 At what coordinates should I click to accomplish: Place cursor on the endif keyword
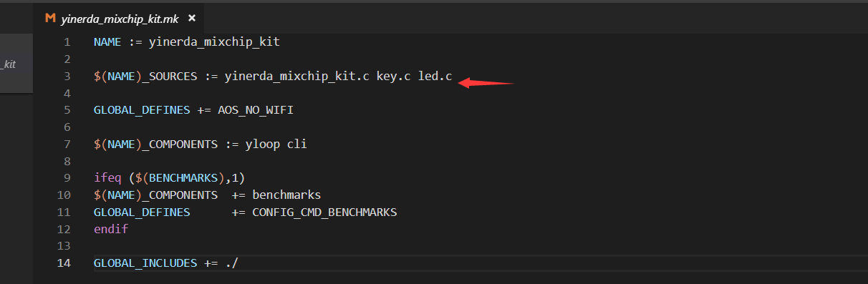coord(111,230)
